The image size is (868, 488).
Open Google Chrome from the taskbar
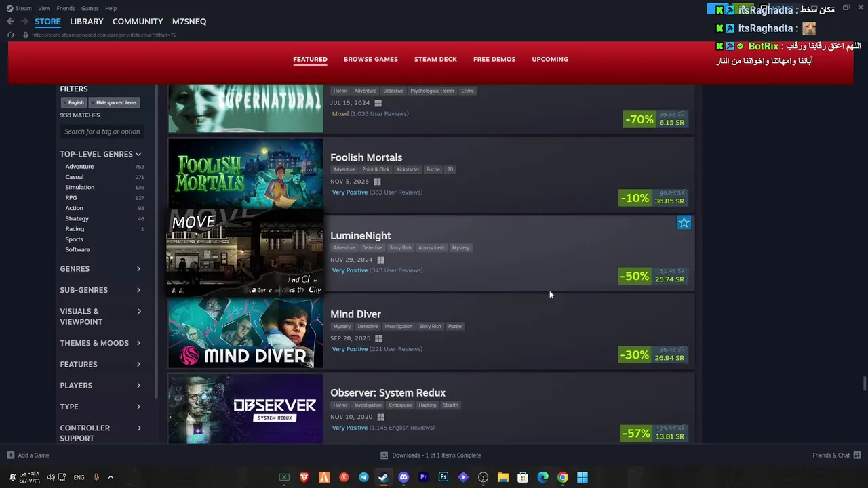[563, 477]
